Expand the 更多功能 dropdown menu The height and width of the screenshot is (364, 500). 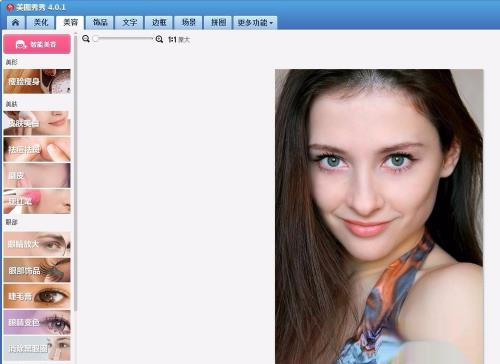[255, 23]
